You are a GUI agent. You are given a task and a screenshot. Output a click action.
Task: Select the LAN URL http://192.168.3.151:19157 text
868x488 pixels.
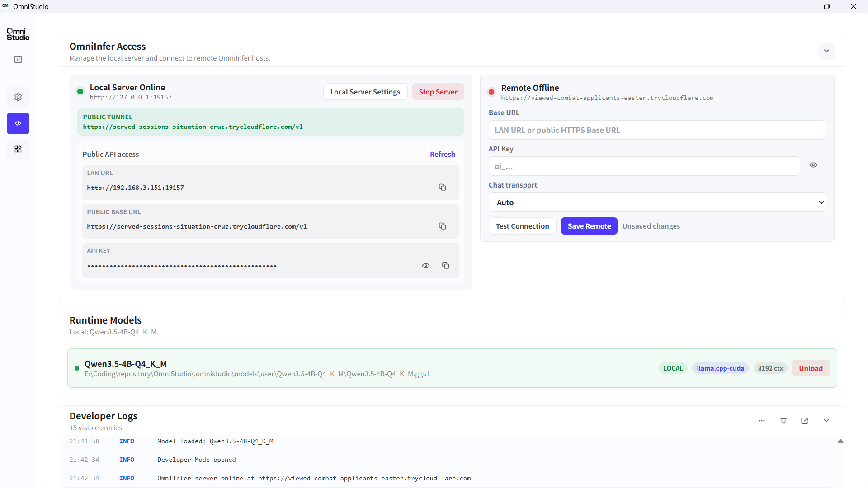pyautogui.click(x=136, y=188)
